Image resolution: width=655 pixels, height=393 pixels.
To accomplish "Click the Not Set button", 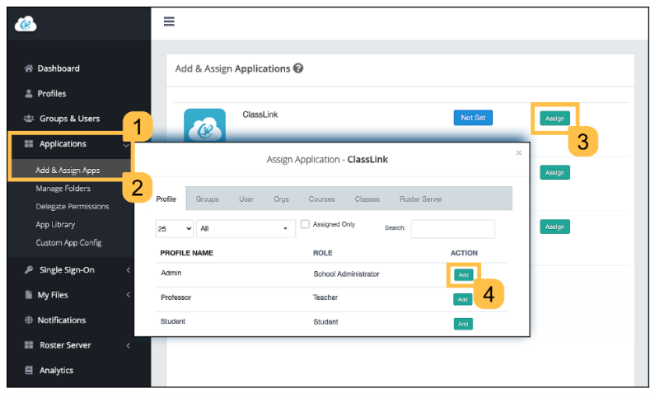I will pyautogui.click(x=473, y=118).
